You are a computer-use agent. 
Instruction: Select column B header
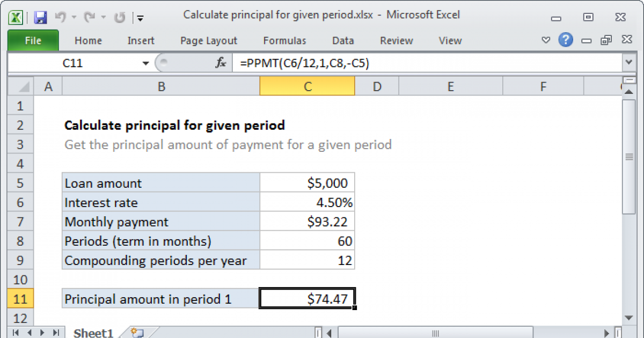pyautogui.click(x=161, y=86)
